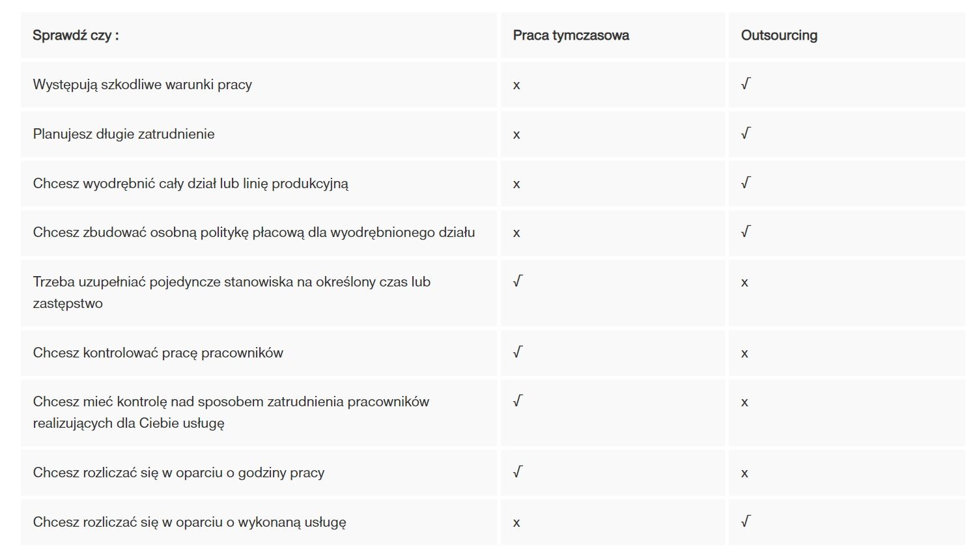Viewport: 975px width, 560px height.
Task: Click Outsourcing check mark for "szkodliwe warunki pracy"
Action: [x=746, y=84]
